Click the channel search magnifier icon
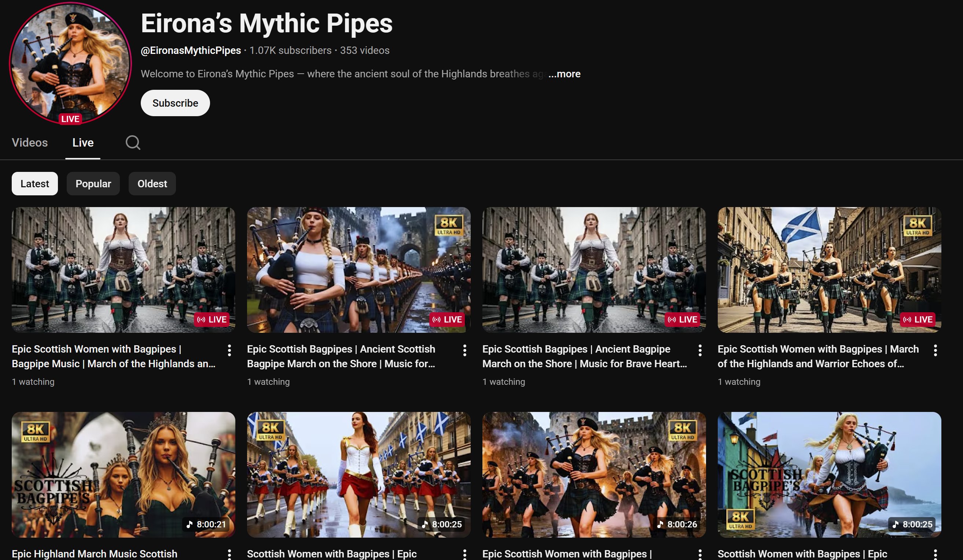This screenshot has width=963, height=560. tap(133, 143)
